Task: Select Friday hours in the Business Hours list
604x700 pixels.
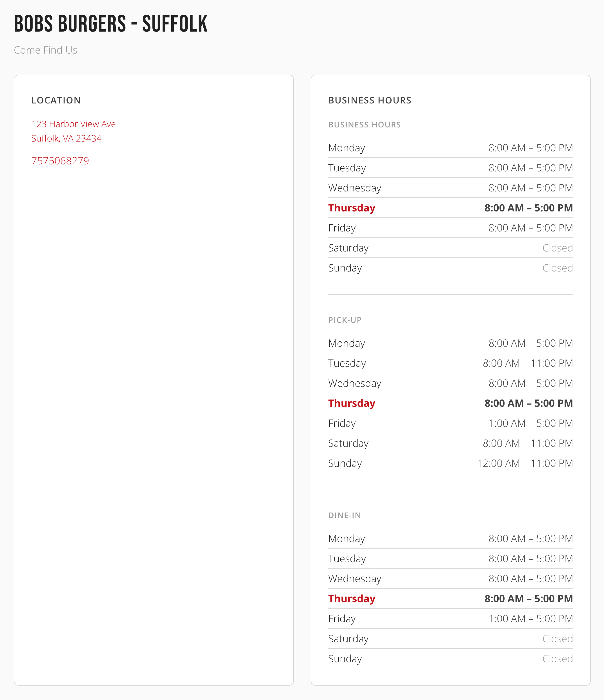Action: click(x=531, y=228)
